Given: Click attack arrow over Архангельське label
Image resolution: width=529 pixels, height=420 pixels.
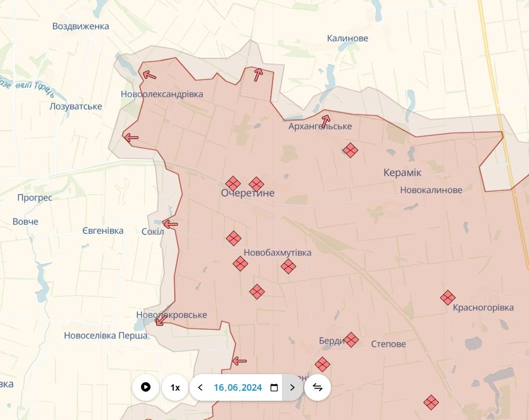Looking at the screenshot, I should pyautogui.click(x=326, y=122).
